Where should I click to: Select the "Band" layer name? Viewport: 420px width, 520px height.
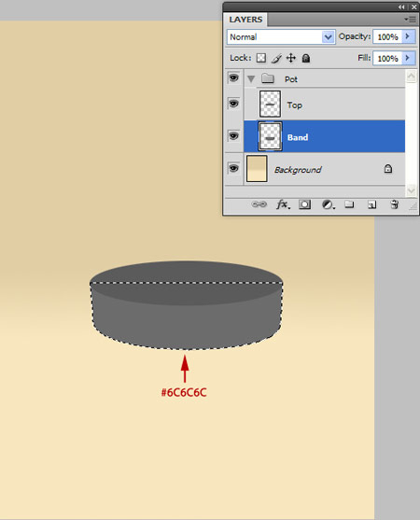coord(298,137)
